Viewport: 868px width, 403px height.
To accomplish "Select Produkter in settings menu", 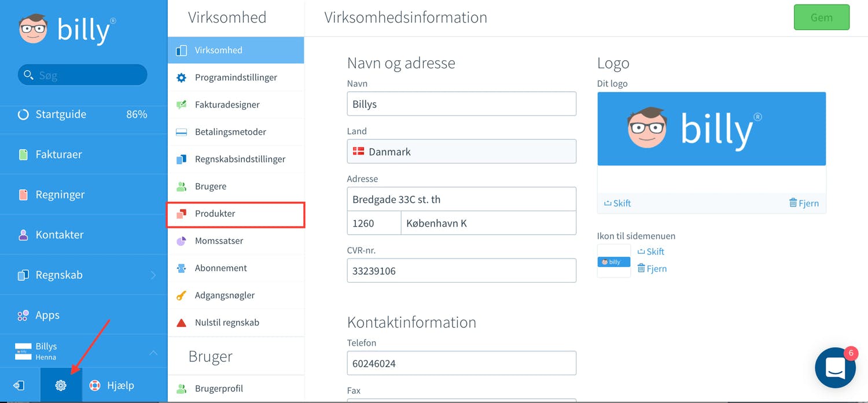I will [236, 214].
